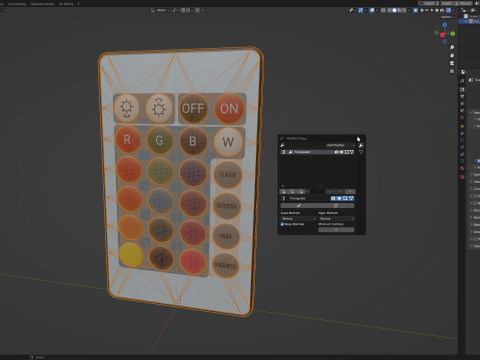Viewport: 480px width, 360px height.
Task: Toggle camera view with the camera navigation icon
Action: click(452, 63)
